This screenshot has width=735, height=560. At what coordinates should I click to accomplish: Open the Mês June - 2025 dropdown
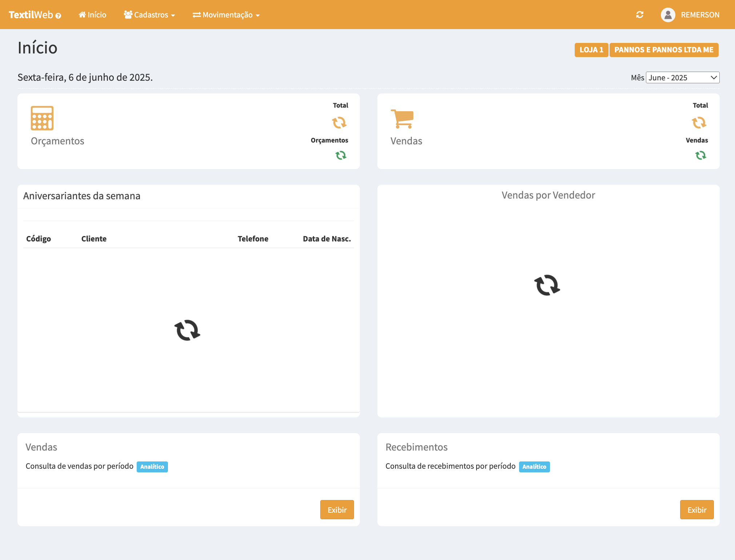[x=682, y=77]
